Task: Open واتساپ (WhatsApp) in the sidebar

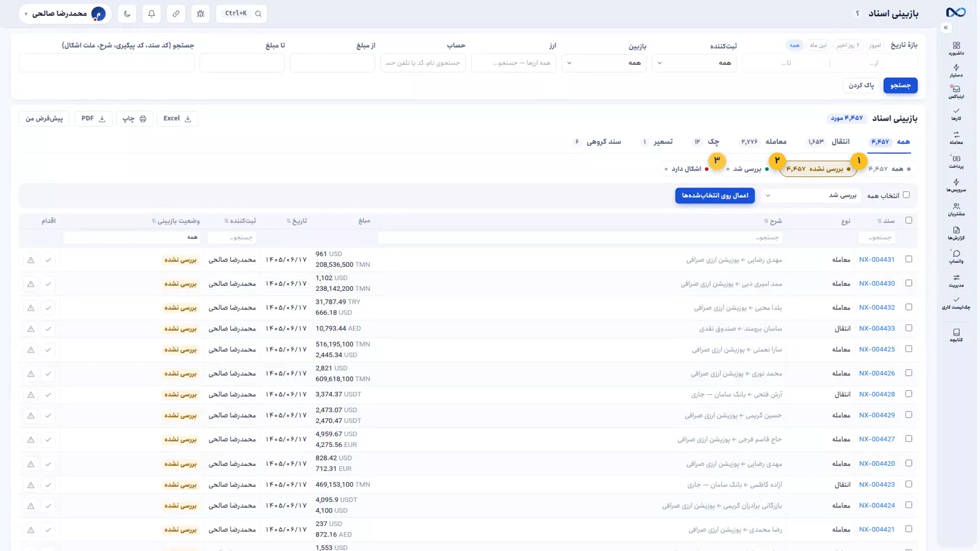Action: point(956,257)
